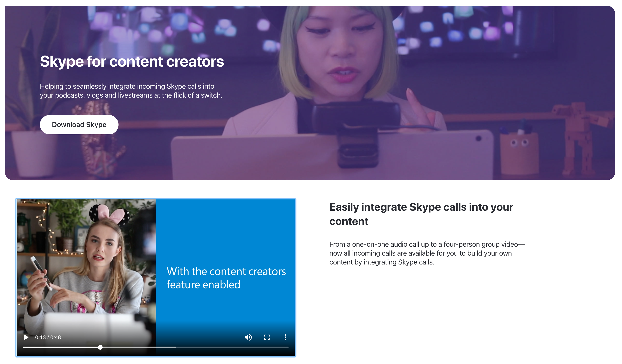Click the Download Skype button
Image resolution: width=622 pixels, height=364 pixels.
[79, 125]
